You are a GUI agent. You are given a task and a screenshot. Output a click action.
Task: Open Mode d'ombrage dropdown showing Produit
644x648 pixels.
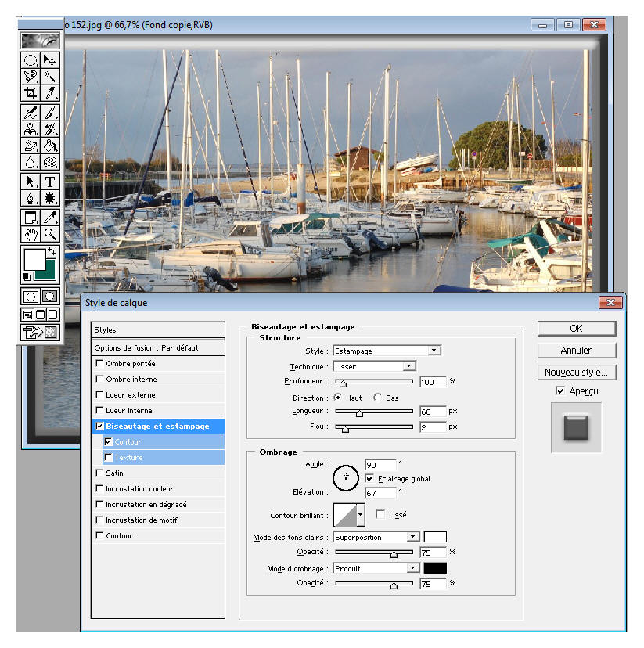376,569
